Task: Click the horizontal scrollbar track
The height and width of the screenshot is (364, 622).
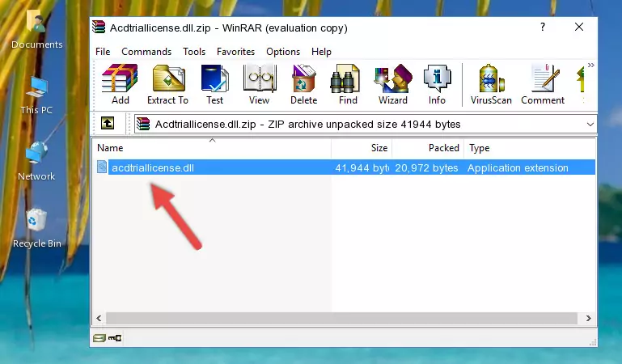Action: tap(341, 319)
